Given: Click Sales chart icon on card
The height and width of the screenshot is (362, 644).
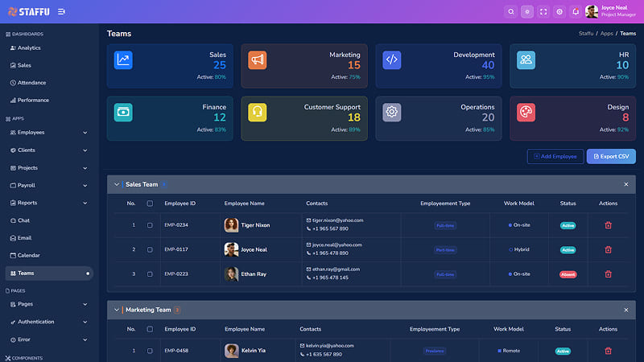Looking at the screenshot, I should tap(123, 60).
